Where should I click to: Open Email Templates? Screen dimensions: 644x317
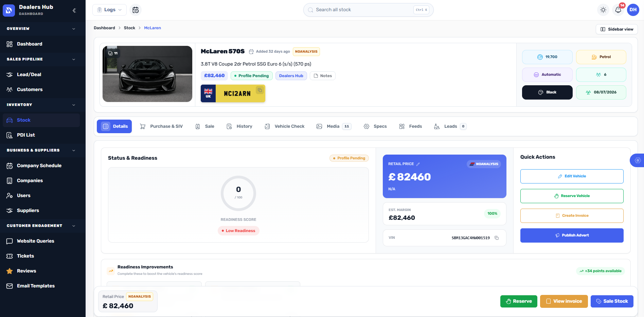(41, 286)
